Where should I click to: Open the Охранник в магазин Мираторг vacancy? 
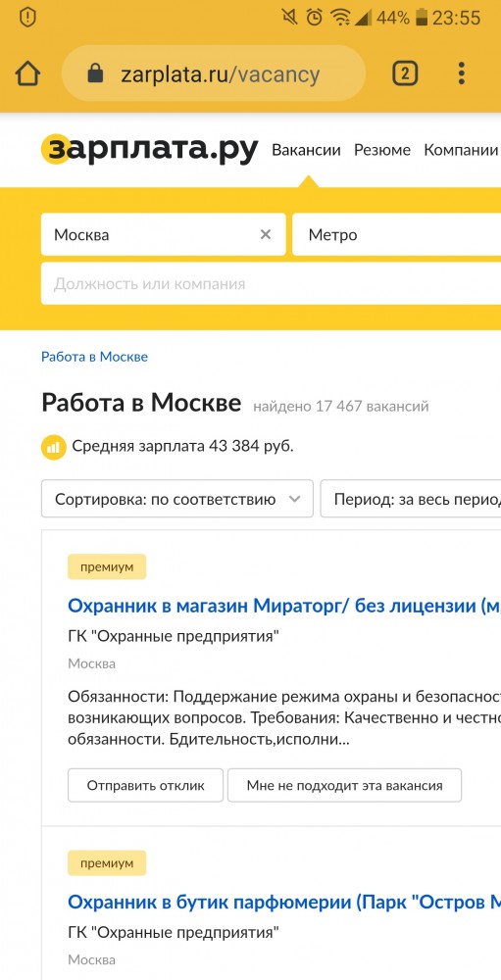coord(284,606)
